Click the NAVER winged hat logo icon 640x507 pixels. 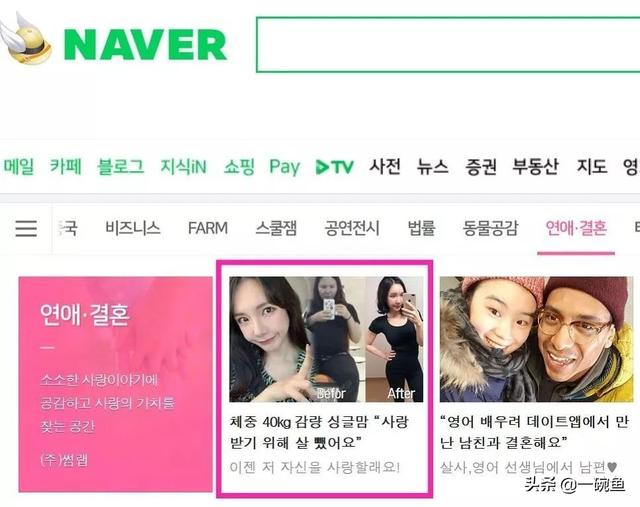[x=25, y=39]
